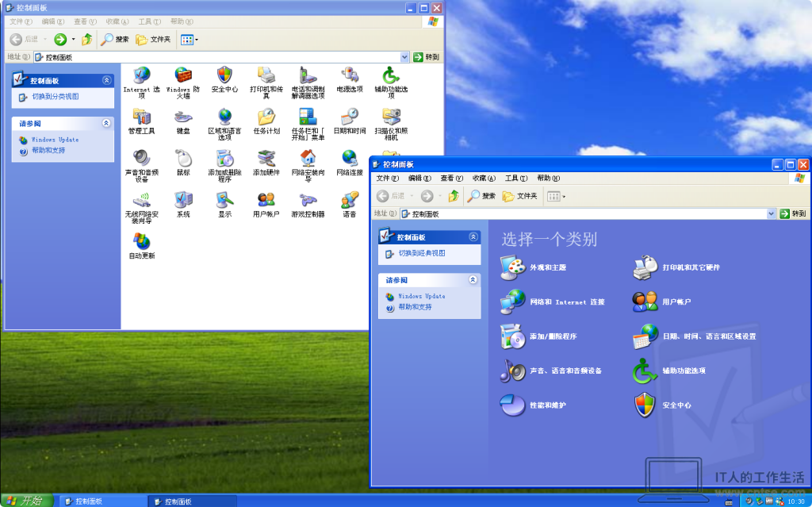The image size is (812, 507).
Task: Select 安全中心 category in front window
Action: [662, 405]
